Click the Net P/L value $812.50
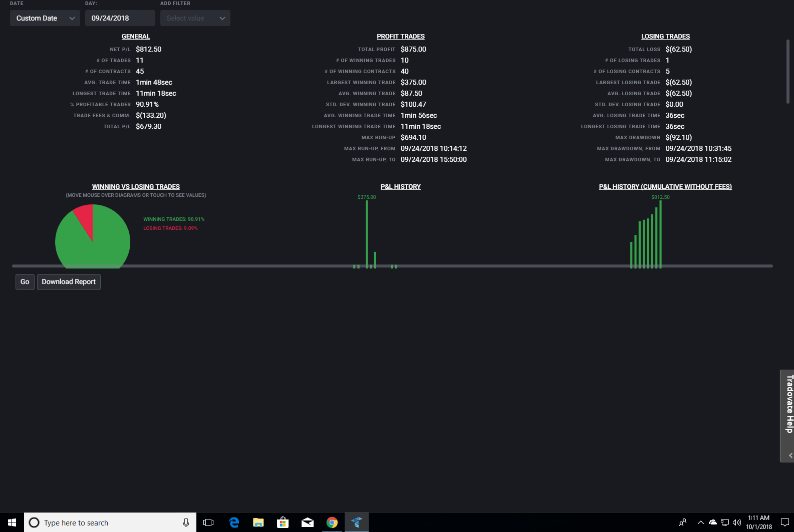Image resolution: width=794 pixels, height=532 pixels. [149, 49]
